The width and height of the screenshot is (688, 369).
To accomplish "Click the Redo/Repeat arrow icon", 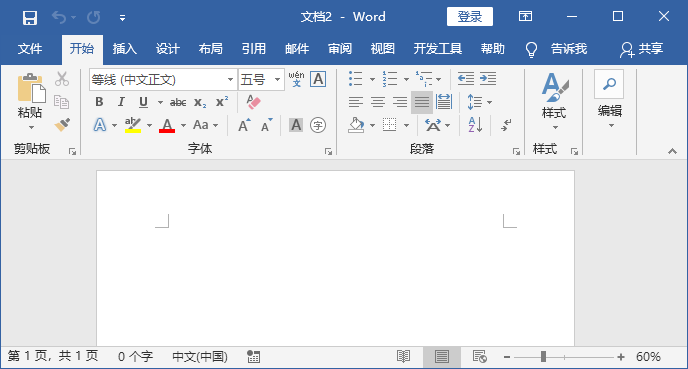I will pyautogui.click(x=93, y=18).
